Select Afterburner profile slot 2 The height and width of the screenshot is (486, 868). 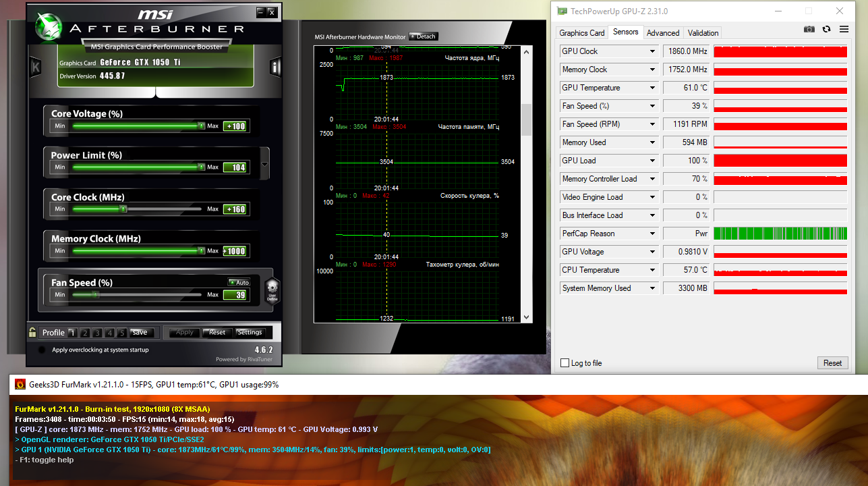coord(85,333)
